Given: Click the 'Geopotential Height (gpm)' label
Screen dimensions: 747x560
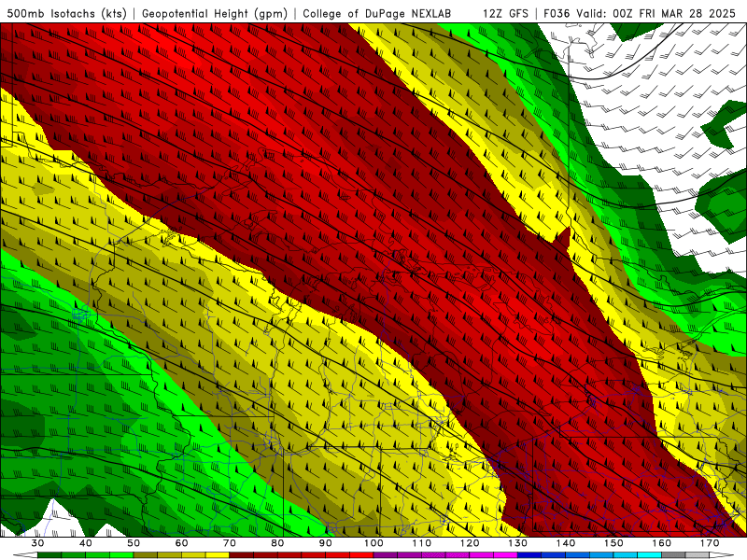Looking at the screenshot, I should 215,13.
